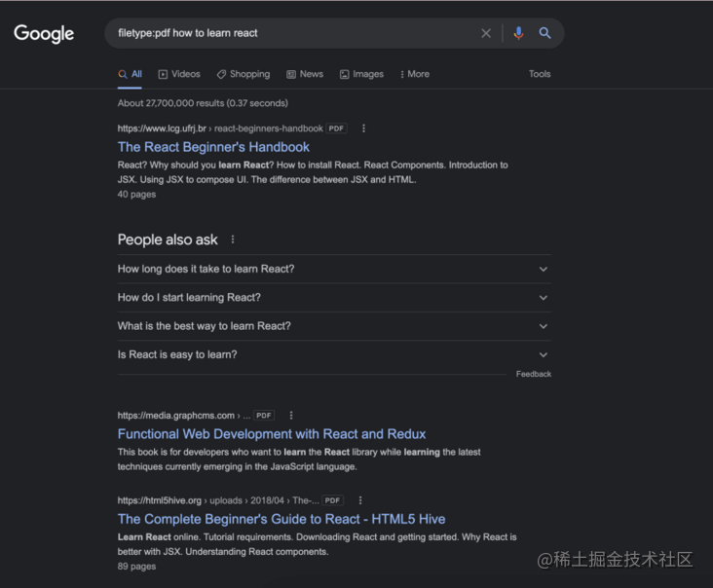Expand chevron for 'How long does it take to learn React?'
The height and width of the screenshot is (588, 713).
pos(543,269)
